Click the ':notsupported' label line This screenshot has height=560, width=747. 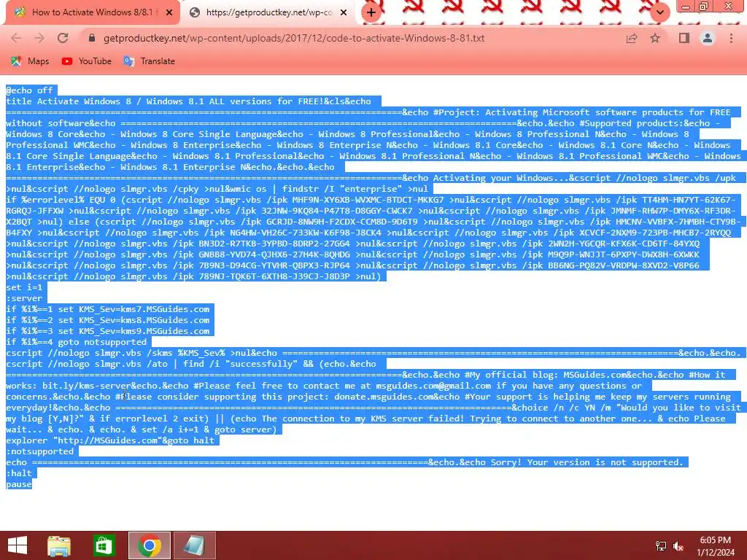[x=39, y=451]
